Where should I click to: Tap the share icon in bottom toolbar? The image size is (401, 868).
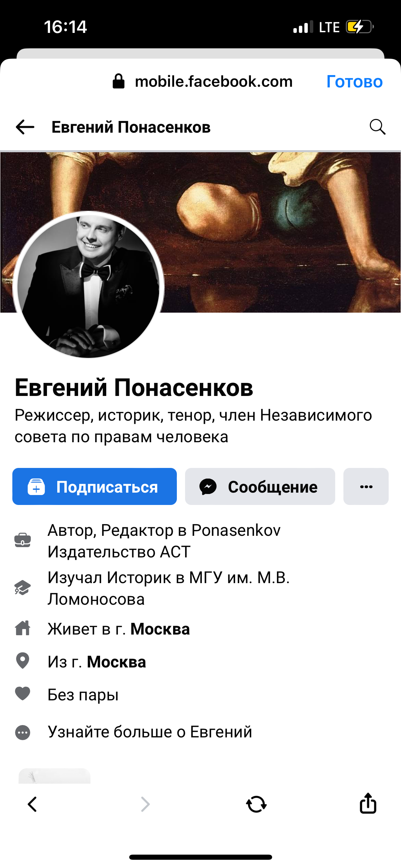pyautogui.click(x=368, y=803)
